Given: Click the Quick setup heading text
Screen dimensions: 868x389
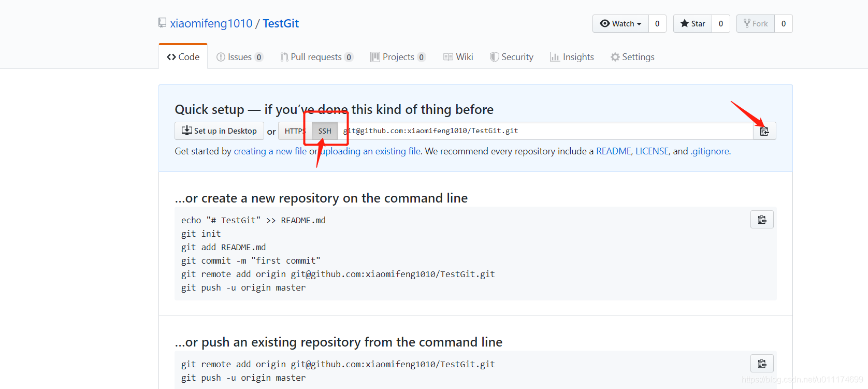Looking at the screenshot, I should point(334,109).
